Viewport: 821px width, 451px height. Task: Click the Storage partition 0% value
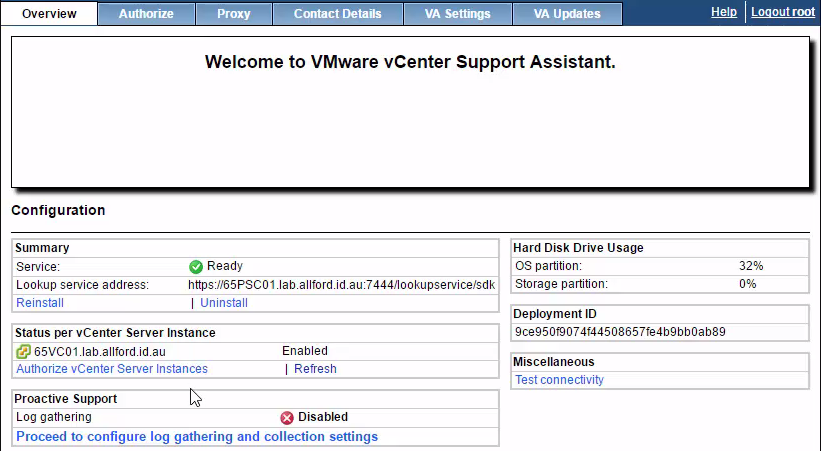point(747,284)
